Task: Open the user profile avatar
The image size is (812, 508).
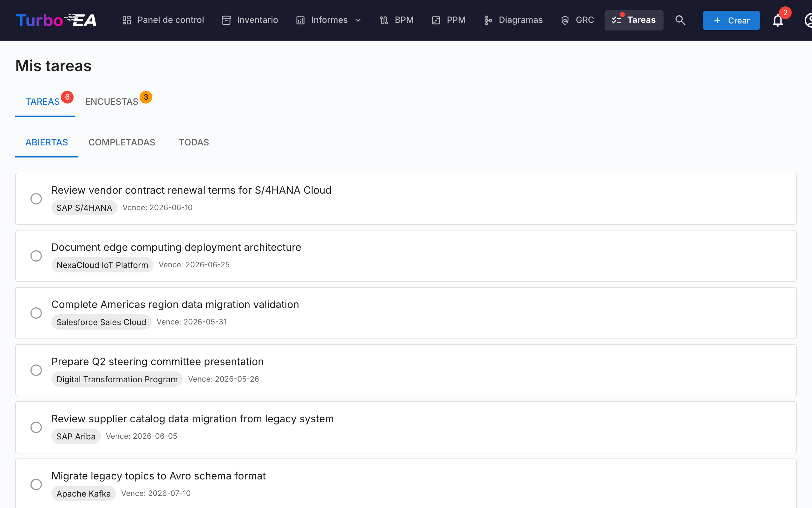Action: (808, 20)
